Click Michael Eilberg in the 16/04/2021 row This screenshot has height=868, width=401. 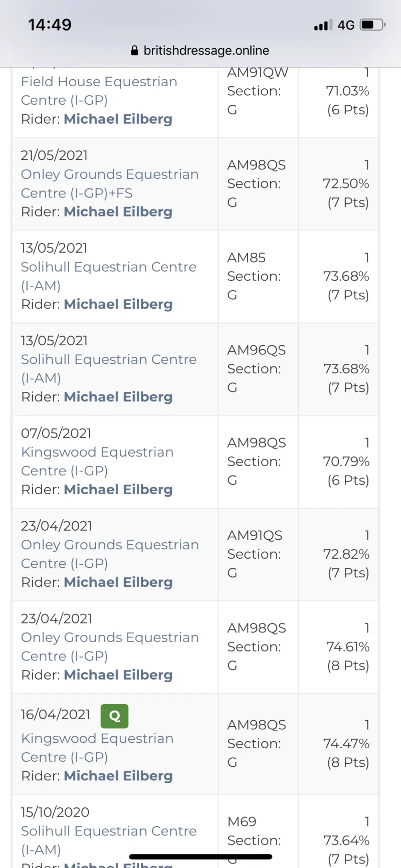[118, 776]
